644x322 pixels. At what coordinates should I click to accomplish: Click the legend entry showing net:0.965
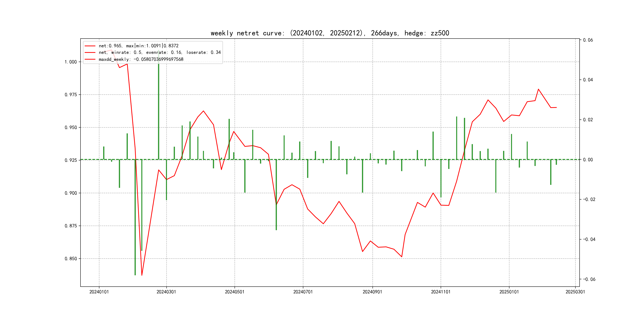[139, 46]
